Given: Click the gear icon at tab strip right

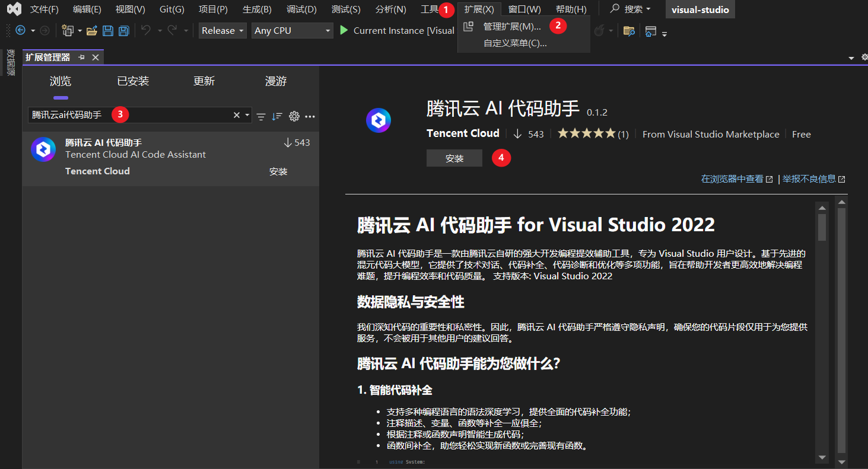Looking at the screenshot, I should click(x=864, y=58).
